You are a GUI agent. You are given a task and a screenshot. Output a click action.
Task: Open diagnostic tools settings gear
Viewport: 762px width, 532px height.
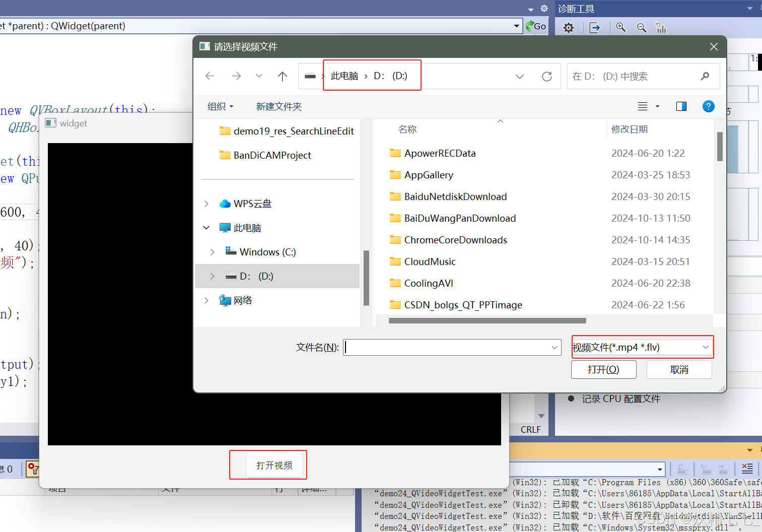(x=569, y=28)
